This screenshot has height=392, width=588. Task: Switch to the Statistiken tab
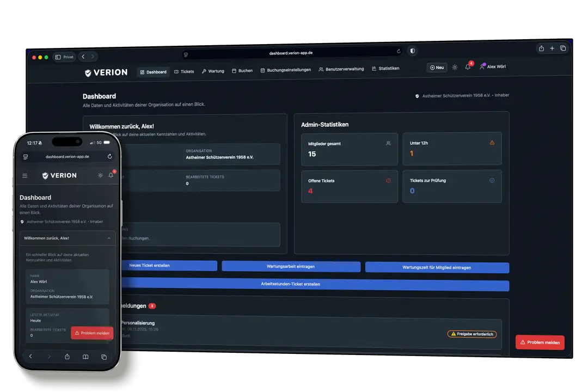coord(385,69)
